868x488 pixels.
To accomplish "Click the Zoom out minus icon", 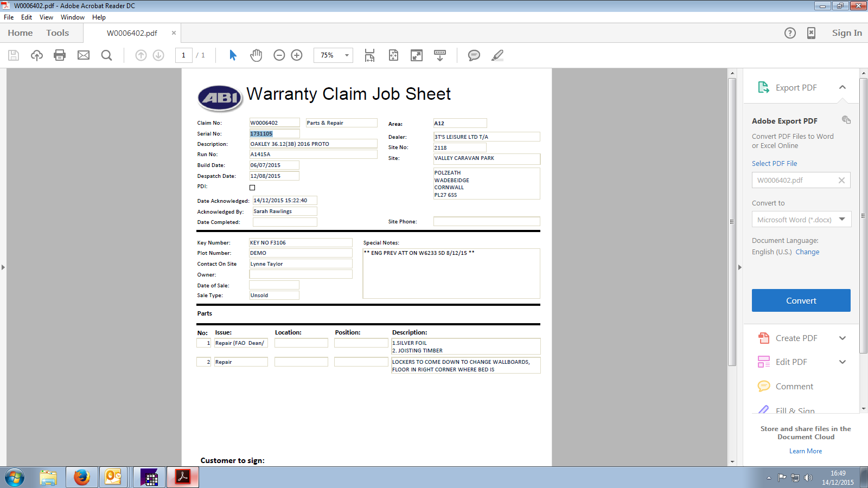I will pyautogui.click(x=279, y=55).
